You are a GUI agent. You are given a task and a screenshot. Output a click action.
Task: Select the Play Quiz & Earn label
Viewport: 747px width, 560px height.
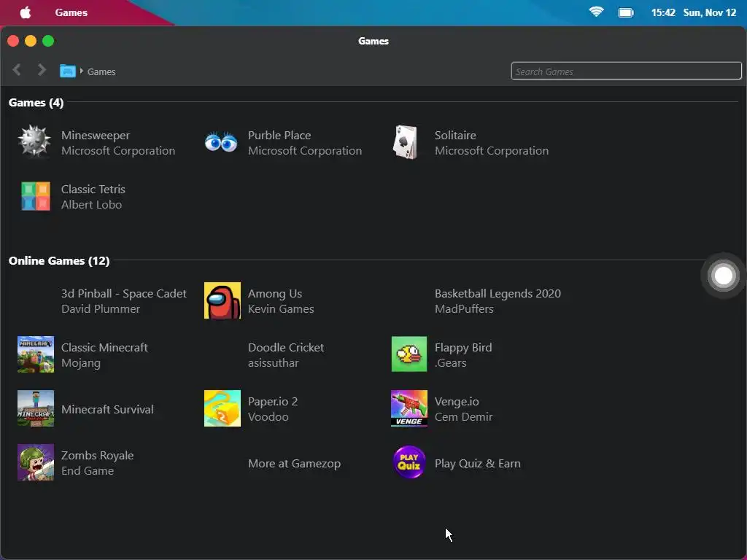tap(477, 463)
